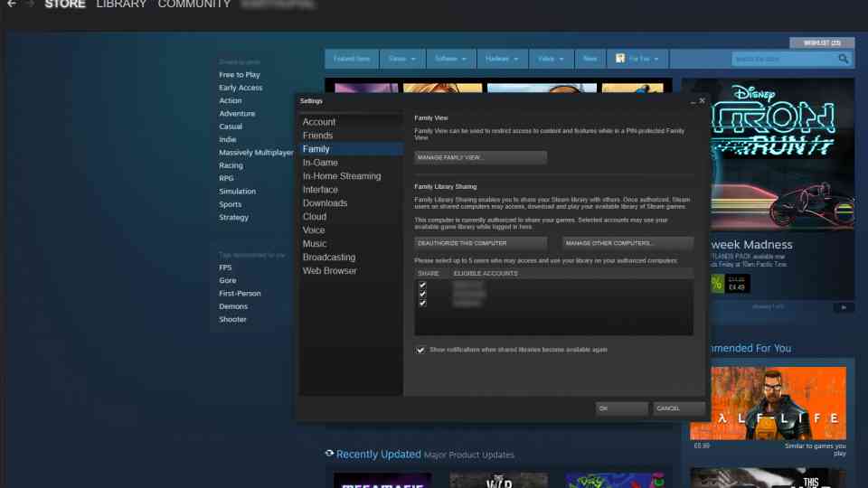
Task: Open the FPS recommended tag
Action: 225,267
